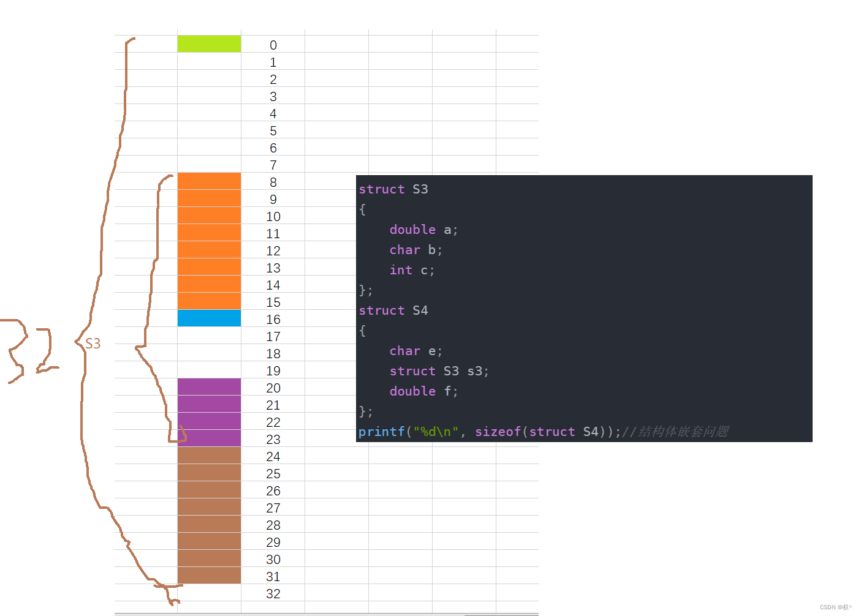The height and width of the screenshot is (616, 861).
Task: Click the Chinese comment after the printf line
Action: point(675,432)
